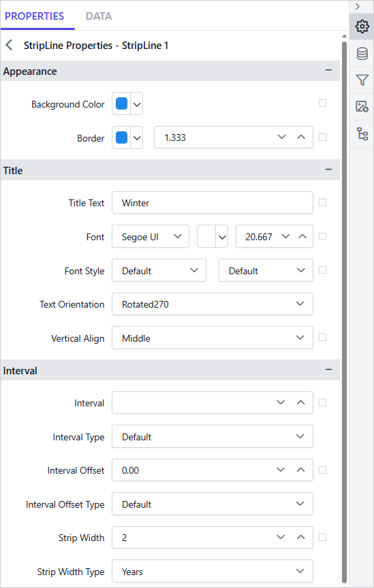The image size is (374, 588).
Task: Switch to the PROPERTIES tab
Action: click(x=34, y=16)
